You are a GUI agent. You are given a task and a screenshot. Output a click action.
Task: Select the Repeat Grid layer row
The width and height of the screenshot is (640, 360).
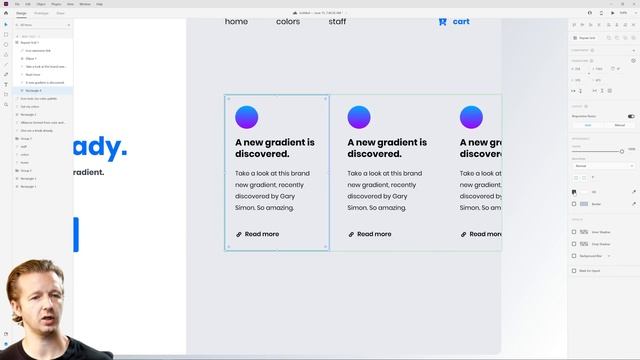[43, 42]
